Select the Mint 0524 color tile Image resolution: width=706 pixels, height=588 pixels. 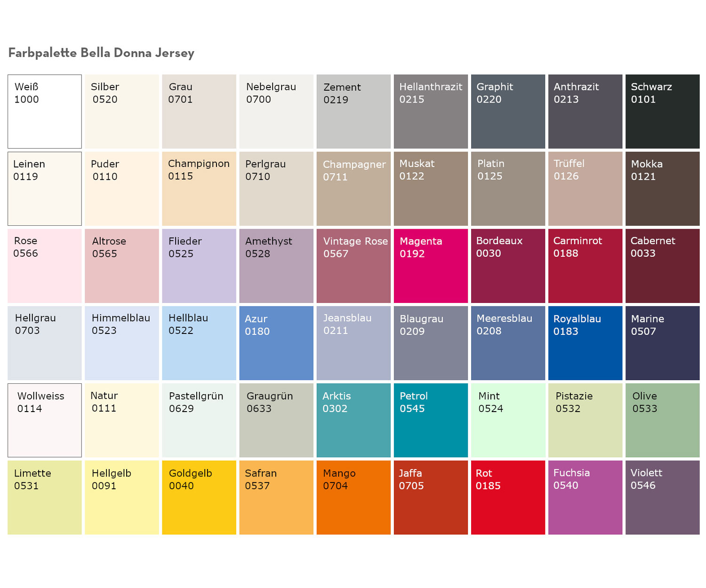tap(508, 420)
